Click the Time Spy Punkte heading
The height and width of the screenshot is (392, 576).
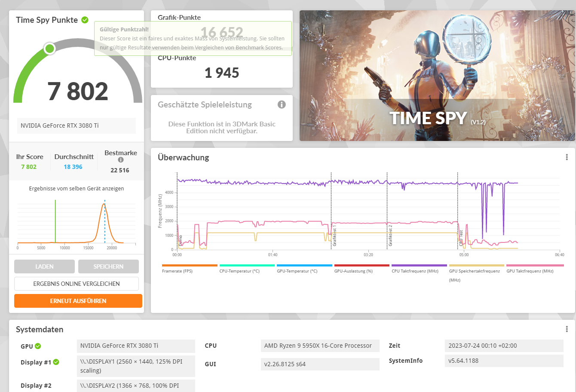click(47, 20)
